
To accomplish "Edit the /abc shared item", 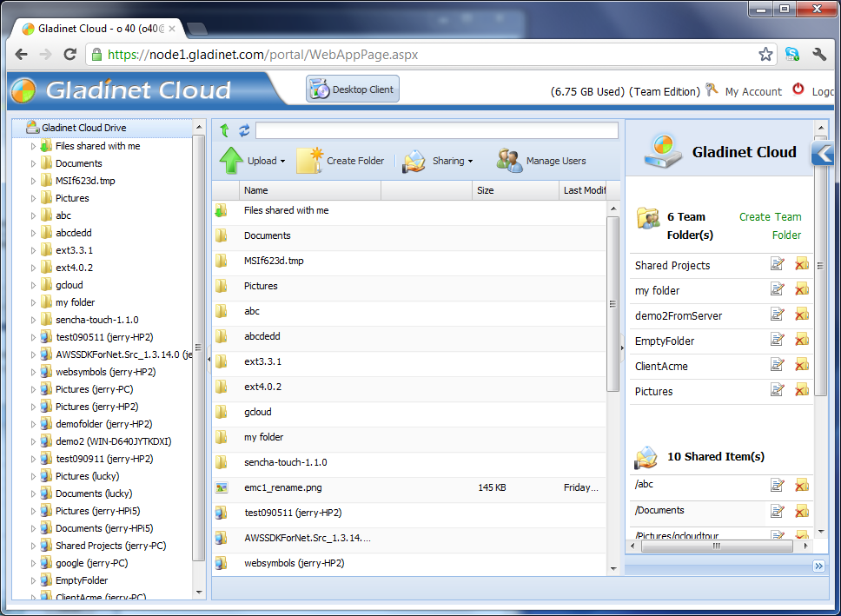I will tap(778, 486).
